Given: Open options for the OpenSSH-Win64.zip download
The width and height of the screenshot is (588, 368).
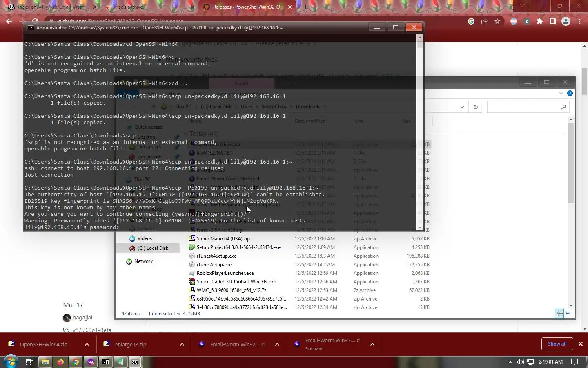Looking at the screenshot, I should point(87,344).
